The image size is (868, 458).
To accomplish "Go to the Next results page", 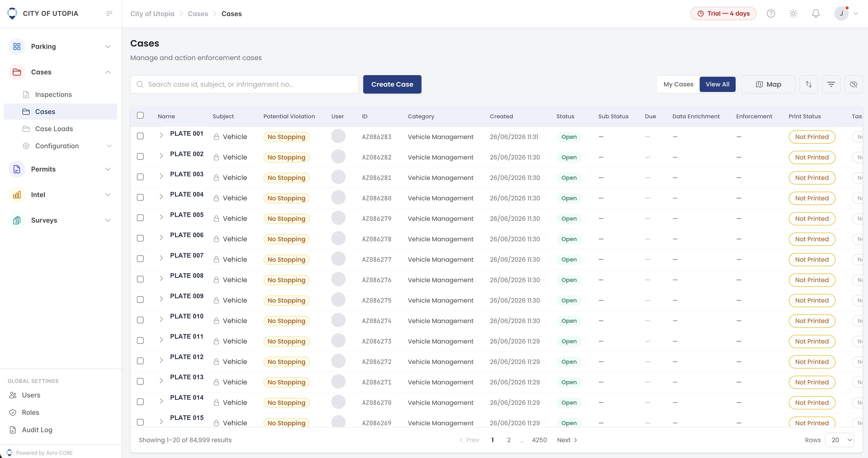I will coord(567,440).
